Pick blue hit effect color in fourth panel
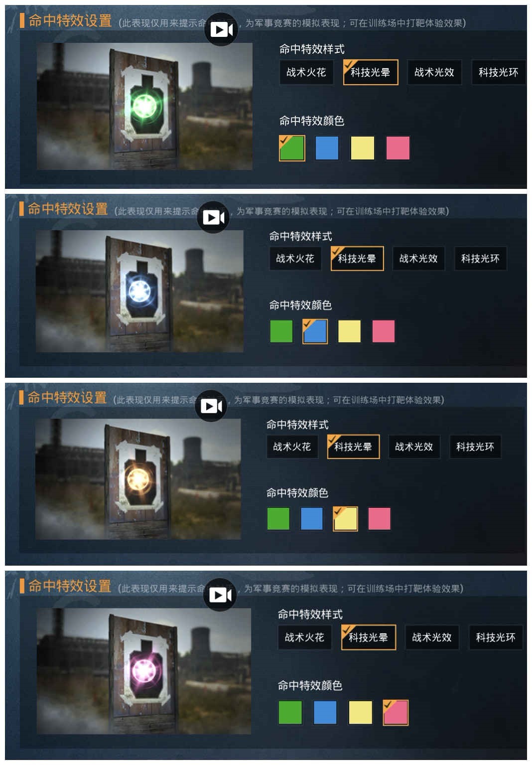Screen dimensions: 532x765 (325, 712)
